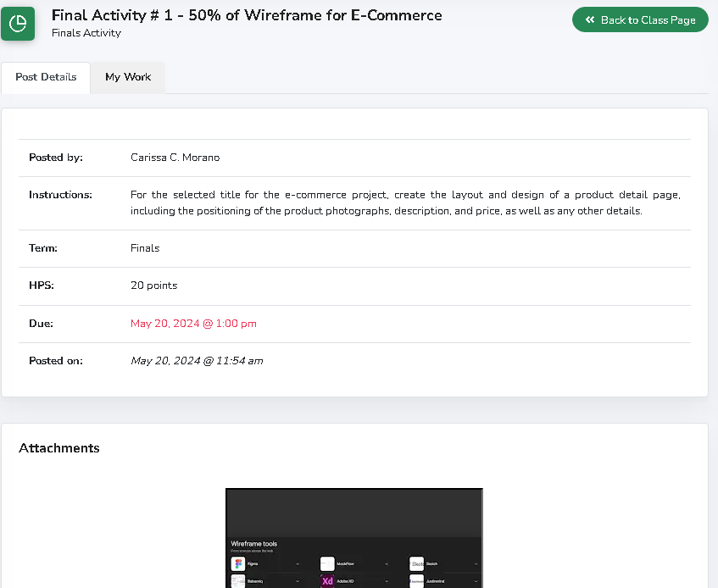Click the red due date text
This screenshot has width=718, height=588.
(x=193, y=324)
